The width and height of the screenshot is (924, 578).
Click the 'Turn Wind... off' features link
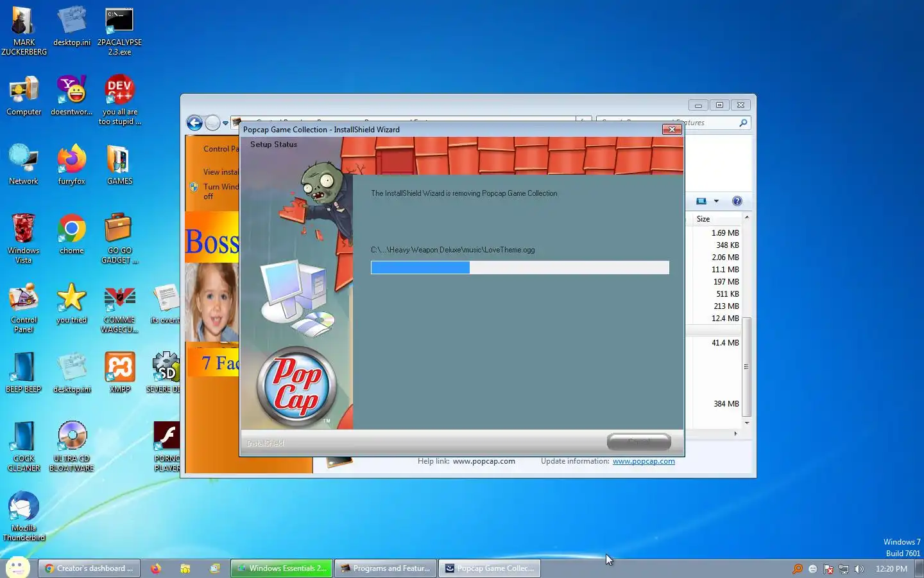coord(221,191)
